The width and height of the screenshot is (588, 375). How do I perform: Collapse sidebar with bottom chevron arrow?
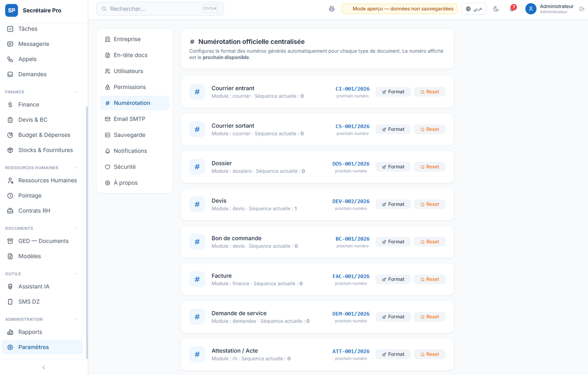[x=44, y=367]
